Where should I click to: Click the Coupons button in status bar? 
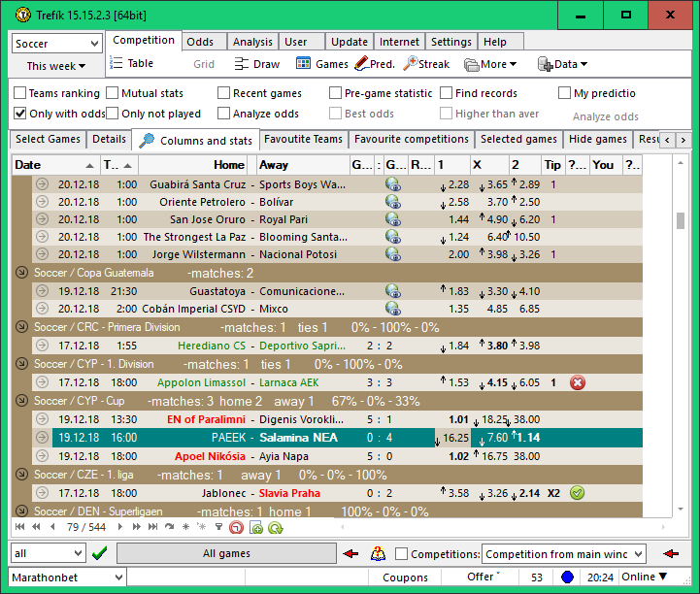tap(405, 577)
